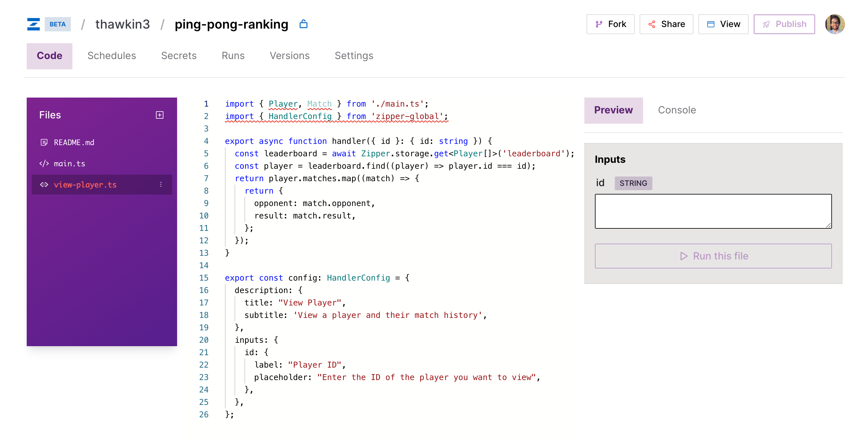This screenshot has height=440, width=868.
Task: Click into the id string input field
Action: point(713,211)
